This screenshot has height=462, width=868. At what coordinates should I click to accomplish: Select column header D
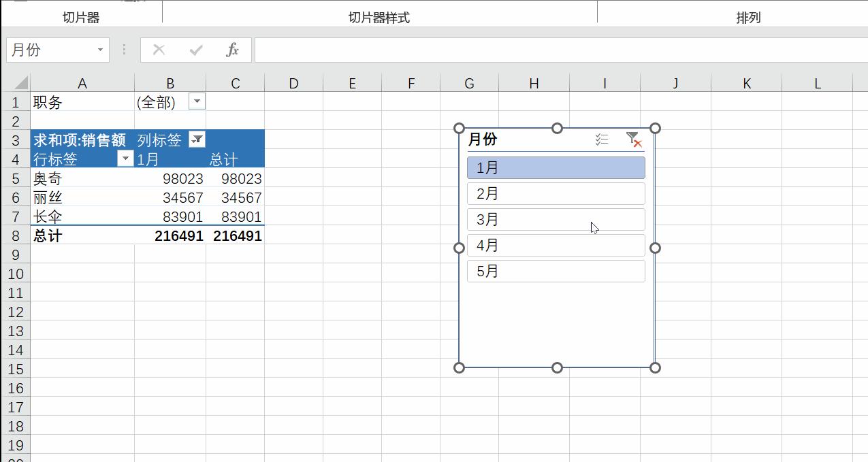click(293, 84)
